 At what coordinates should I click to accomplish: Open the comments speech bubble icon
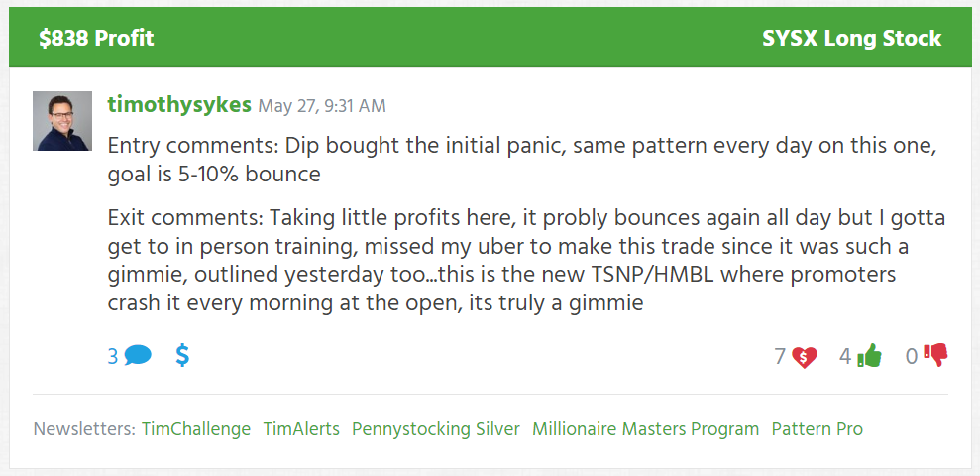coord(138,356)
